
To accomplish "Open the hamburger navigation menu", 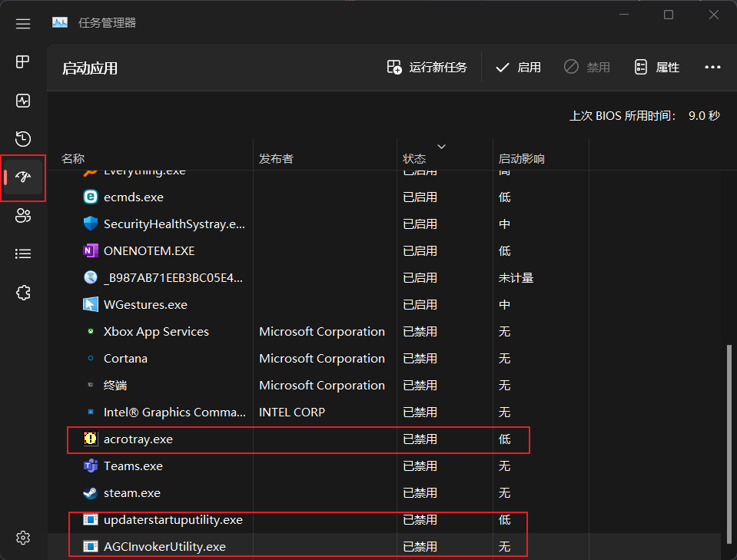I will pos(22,23).
